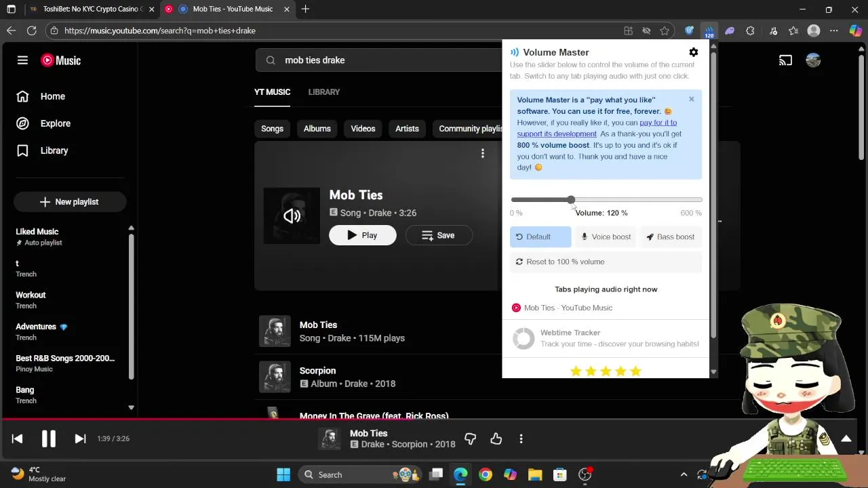This screenshot has height=488, width=868.
Task: Switch to LIBRARY tab
Action: pos(323,92)
